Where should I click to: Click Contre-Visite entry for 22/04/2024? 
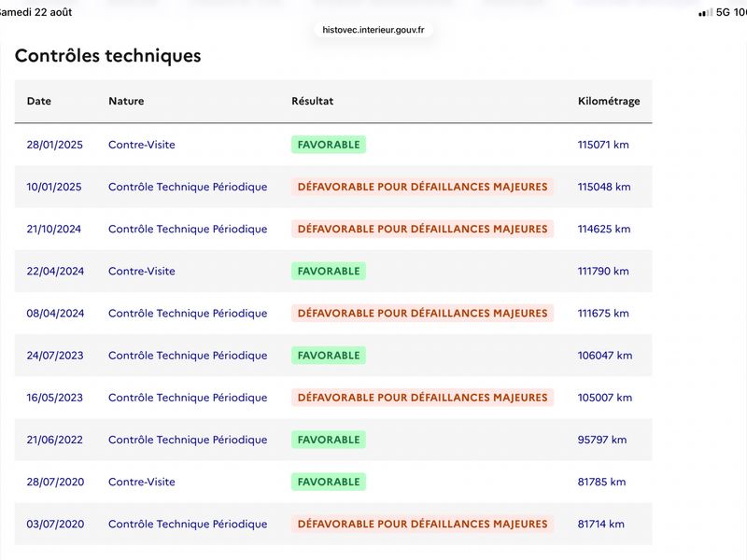point(142,271)
